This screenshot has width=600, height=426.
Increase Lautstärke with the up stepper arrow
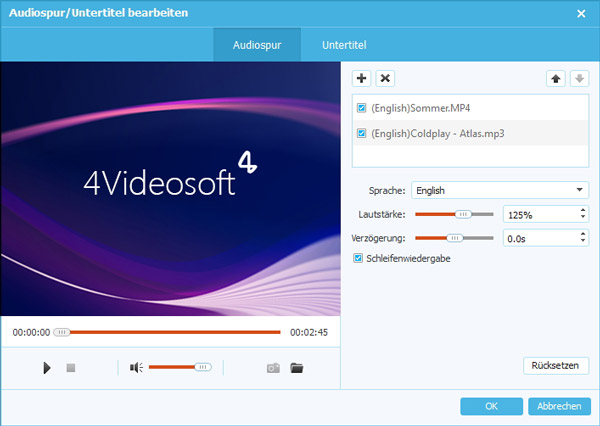[x=582, y=210]
